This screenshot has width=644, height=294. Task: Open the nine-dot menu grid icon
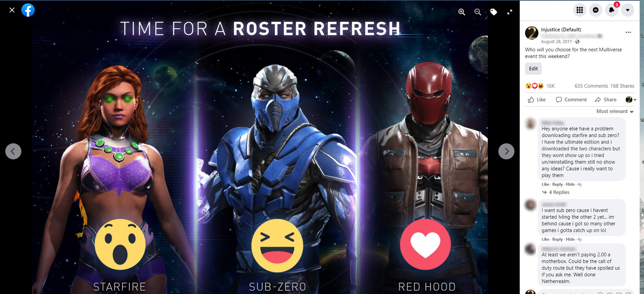tap(580, 10)
